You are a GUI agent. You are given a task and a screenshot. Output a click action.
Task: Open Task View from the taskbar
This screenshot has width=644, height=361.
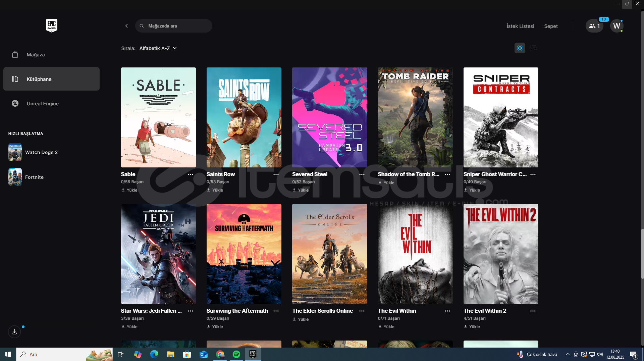(x=121, y=354)
